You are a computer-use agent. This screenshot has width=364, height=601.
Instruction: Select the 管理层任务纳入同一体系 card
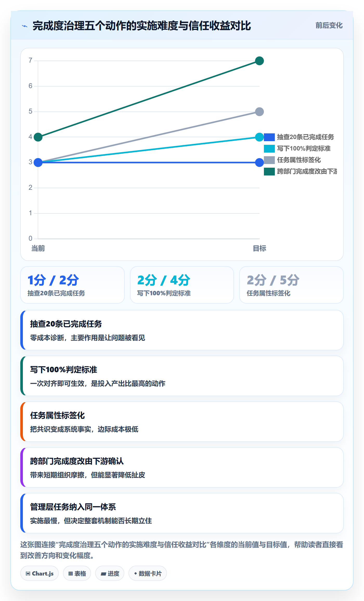click(x=182, y=513)
